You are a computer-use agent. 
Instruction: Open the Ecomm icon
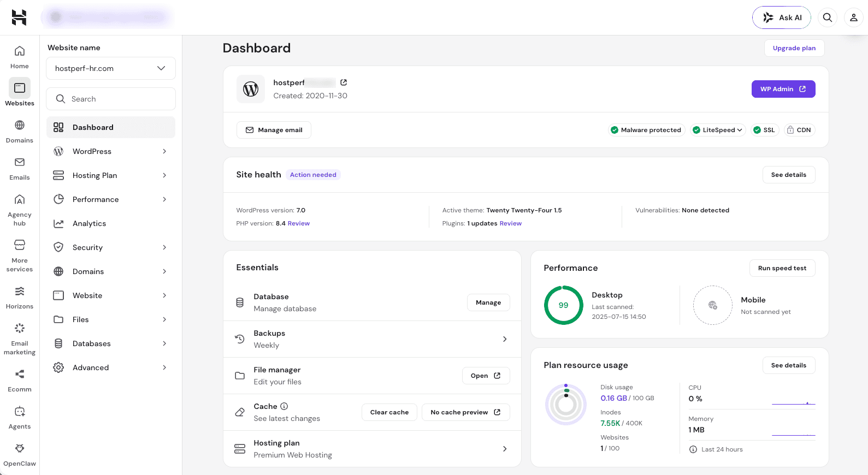[x=20, y=374]
